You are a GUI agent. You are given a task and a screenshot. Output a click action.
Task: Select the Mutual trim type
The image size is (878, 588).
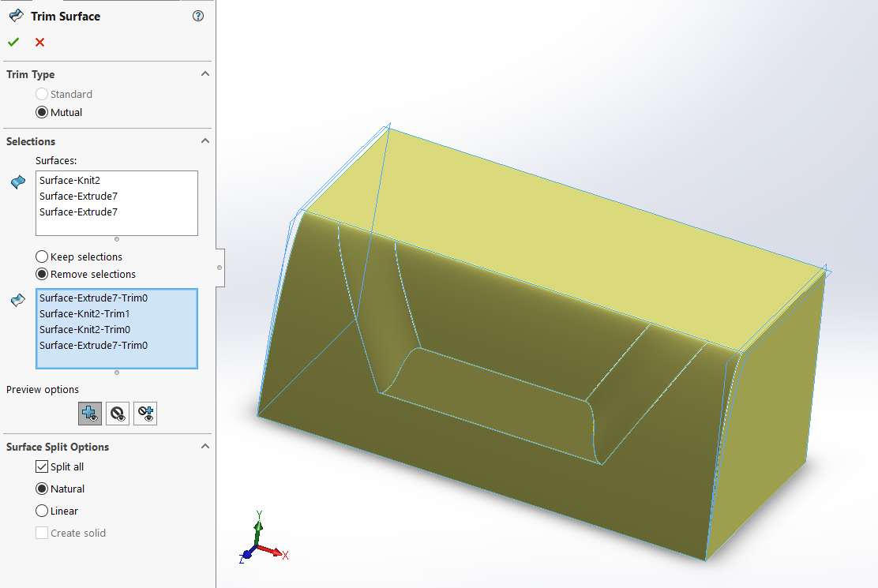41,112
